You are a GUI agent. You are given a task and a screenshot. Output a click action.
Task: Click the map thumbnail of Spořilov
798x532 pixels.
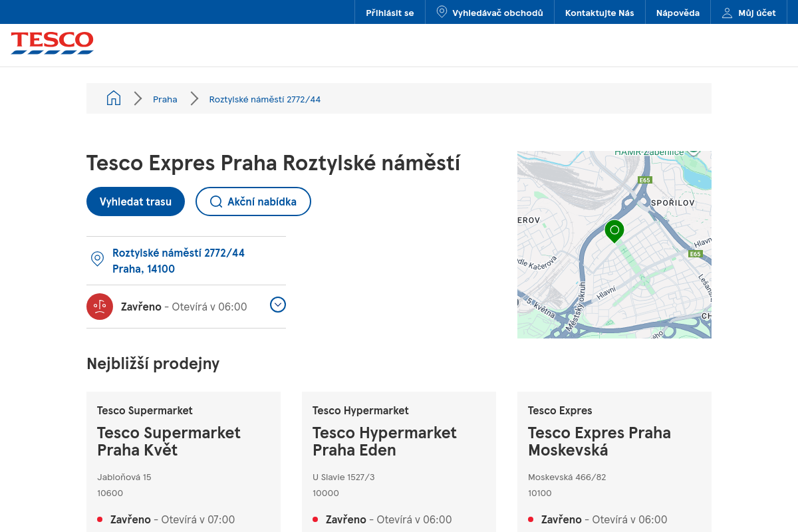[x=614, y=245]
